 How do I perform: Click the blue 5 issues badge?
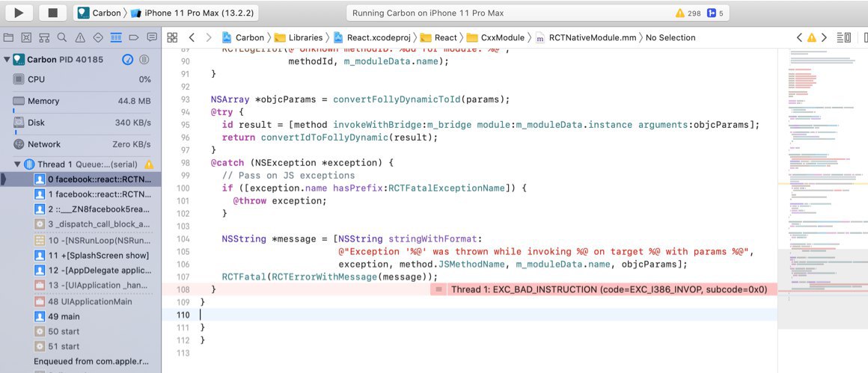pyautogui.click(x=715, y=13)
